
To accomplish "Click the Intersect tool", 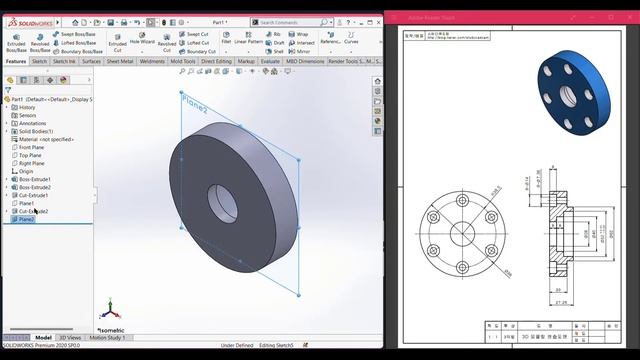I will pyautogui.click(x=302, y=43).
